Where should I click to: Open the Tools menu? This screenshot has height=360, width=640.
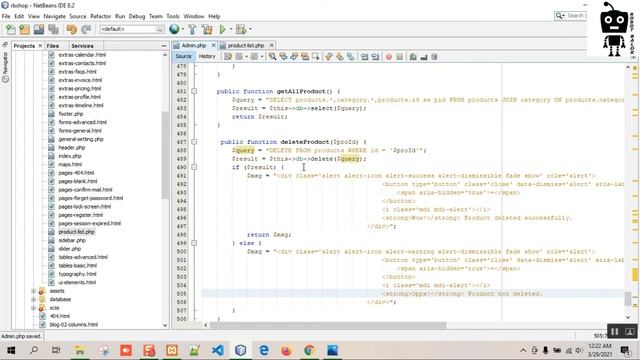click(x=173, y=16)
